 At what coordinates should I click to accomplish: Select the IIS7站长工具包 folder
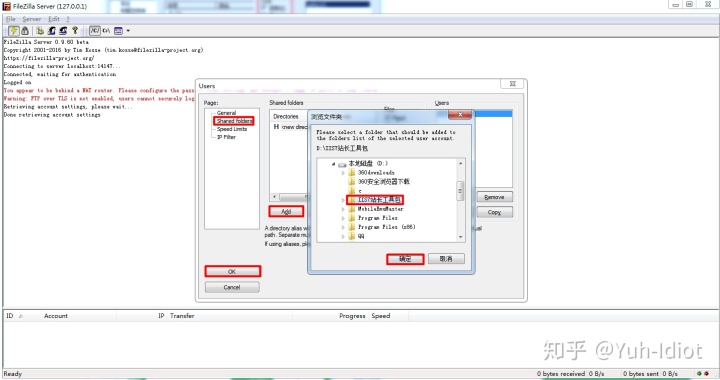point(379,200)
